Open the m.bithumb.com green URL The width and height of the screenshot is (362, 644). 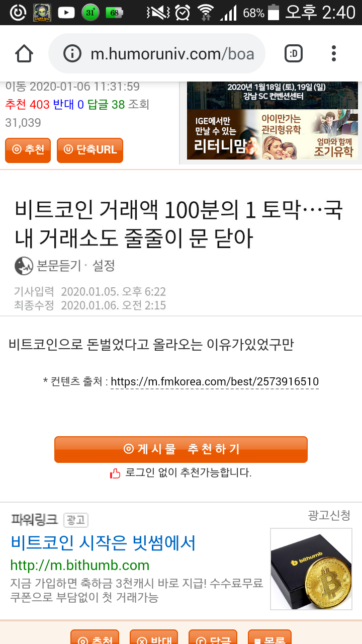tap(80, 565)
